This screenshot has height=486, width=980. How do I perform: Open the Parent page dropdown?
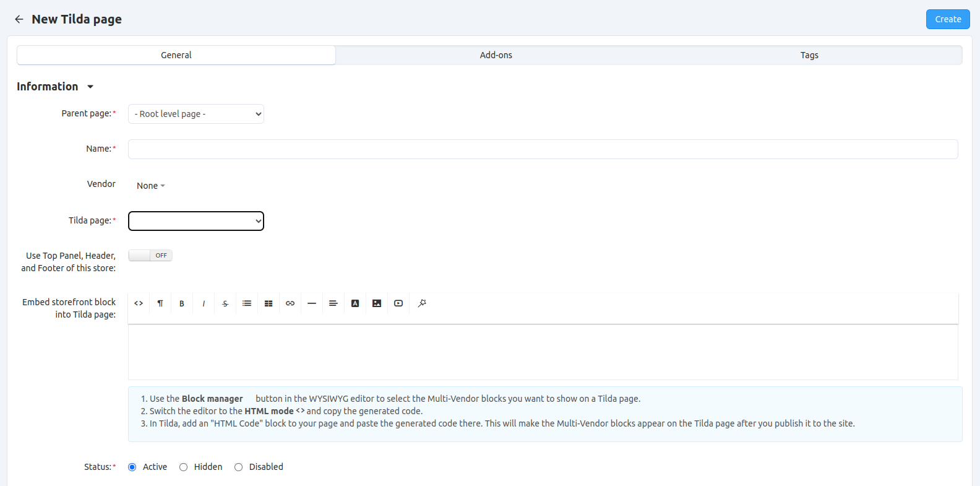pyautogui.click(x=196, y=114)
